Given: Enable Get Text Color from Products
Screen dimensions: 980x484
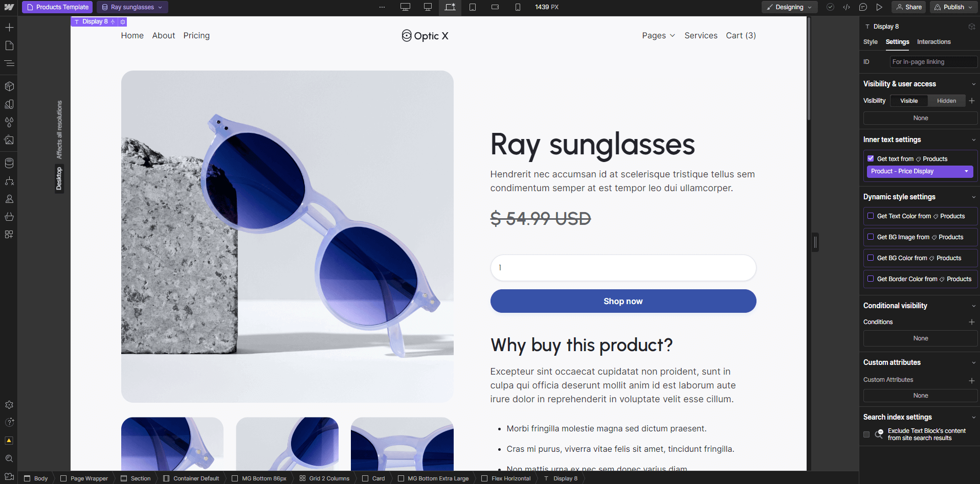Looking at the screenshot, I should 871,216.
